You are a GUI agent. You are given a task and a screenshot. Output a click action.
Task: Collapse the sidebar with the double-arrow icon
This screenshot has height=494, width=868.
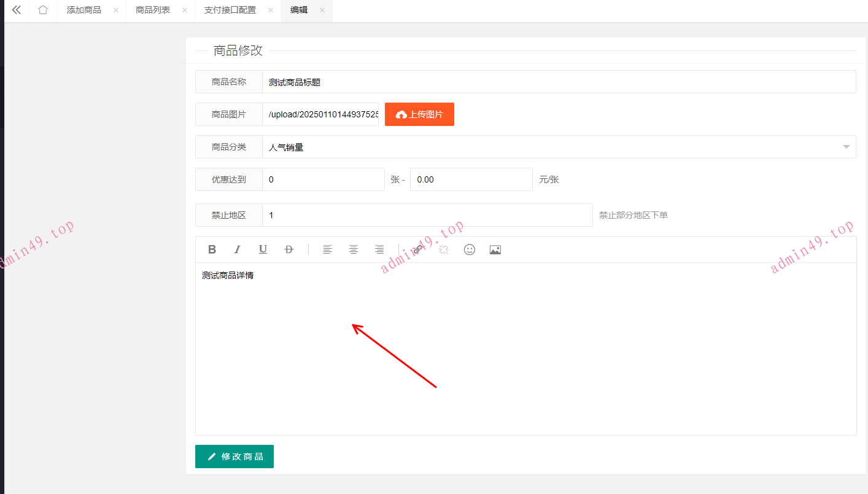(x=17, y=10)
